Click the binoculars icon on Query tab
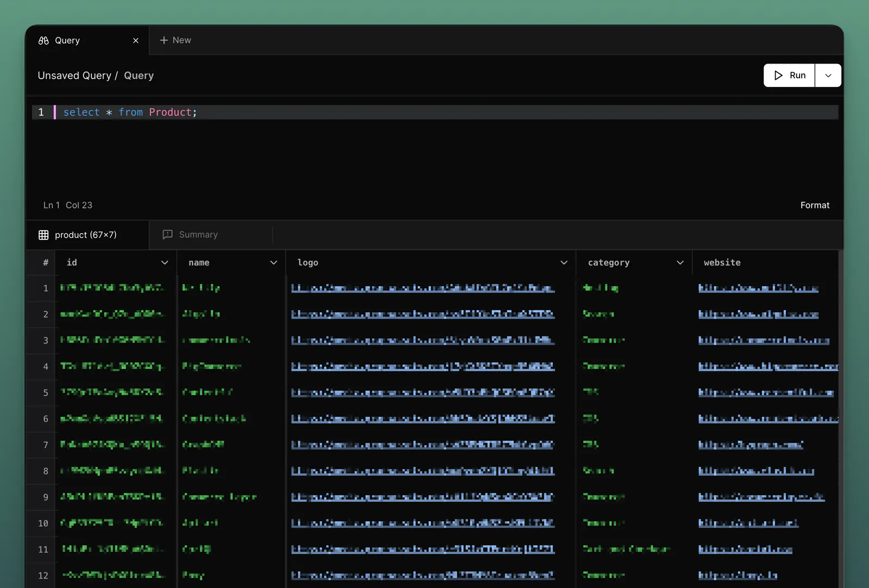 [x=43, y=41]
